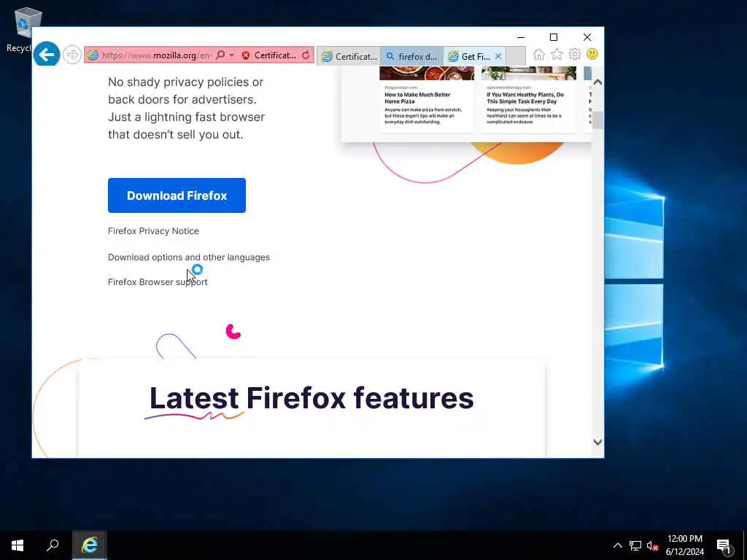Open the If You Want Healthy Plants card
The image size is (747, 560).
(x=528, y=99)
